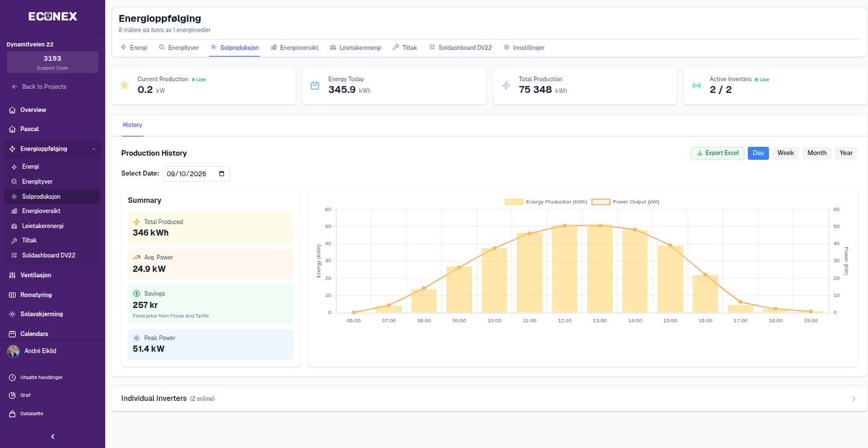
Task: Collapse the sidebar with the bottom chevron
Action: (x=53, y=436)
